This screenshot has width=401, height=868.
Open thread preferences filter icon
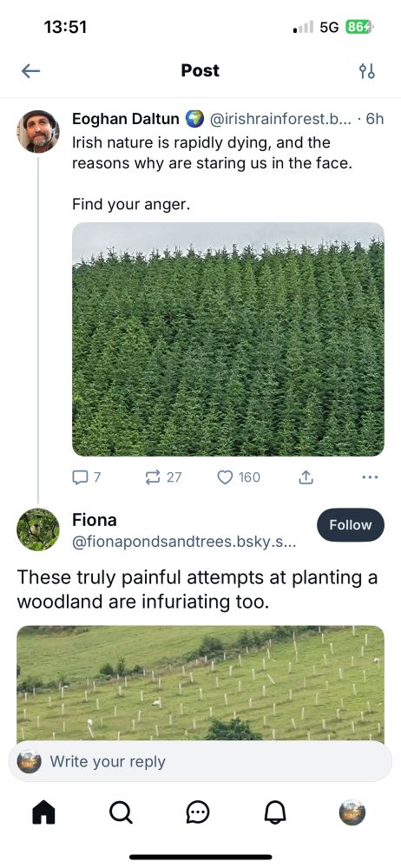(x=366, y=71)
